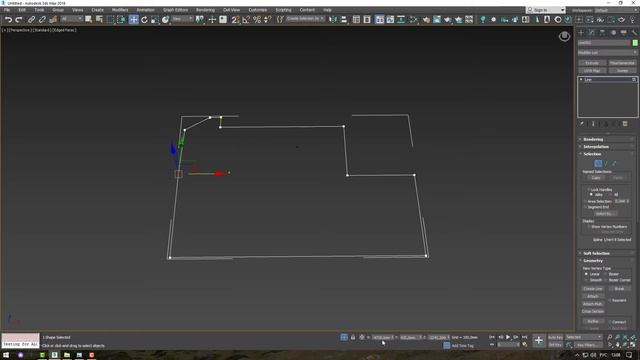Click the Redo arrow in main toolbar
The image size is (640, 360).
point(19,20)
